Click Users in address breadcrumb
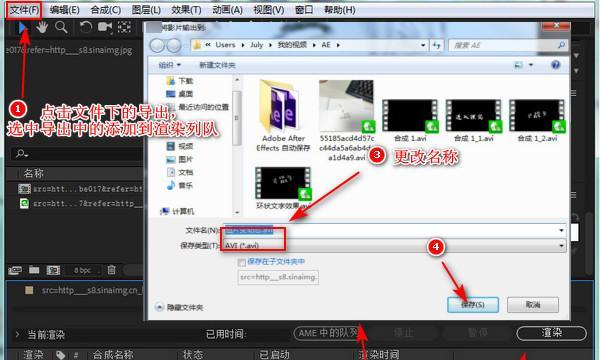The image size is (600, 360). click(x=225, y=45)
